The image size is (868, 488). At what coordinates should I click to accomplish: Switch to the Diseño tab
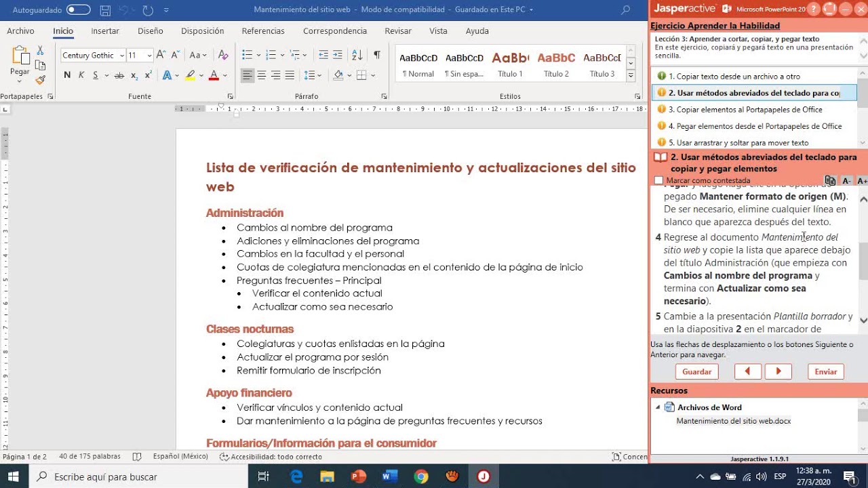[150, 31]
